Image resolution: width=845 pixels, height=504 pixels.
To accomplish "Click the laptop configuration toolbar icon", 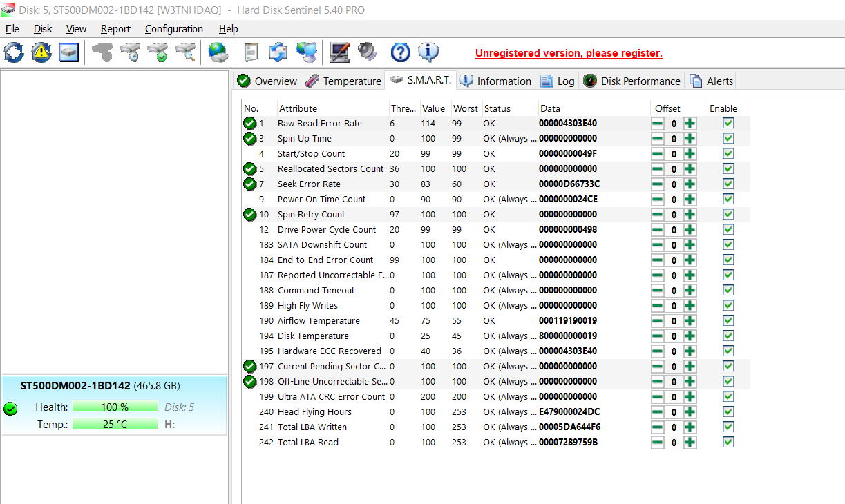I will coord(340,52).
